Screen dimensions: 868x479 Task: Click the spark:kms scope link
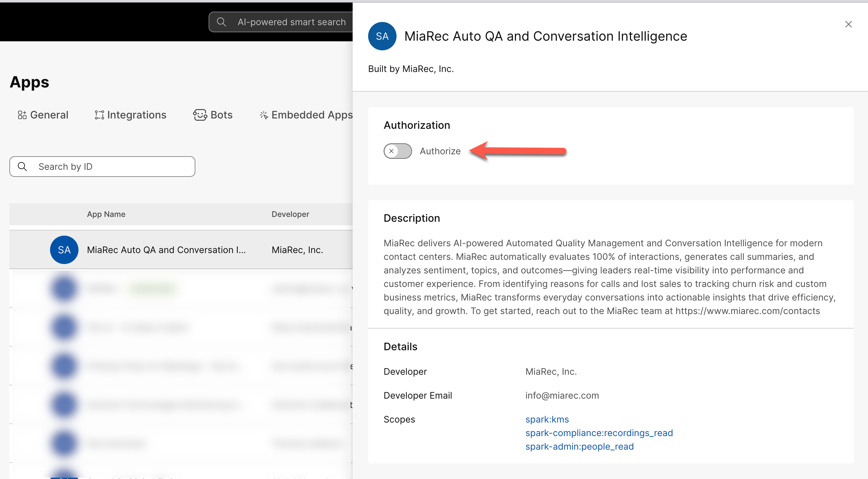pos(547,419)
